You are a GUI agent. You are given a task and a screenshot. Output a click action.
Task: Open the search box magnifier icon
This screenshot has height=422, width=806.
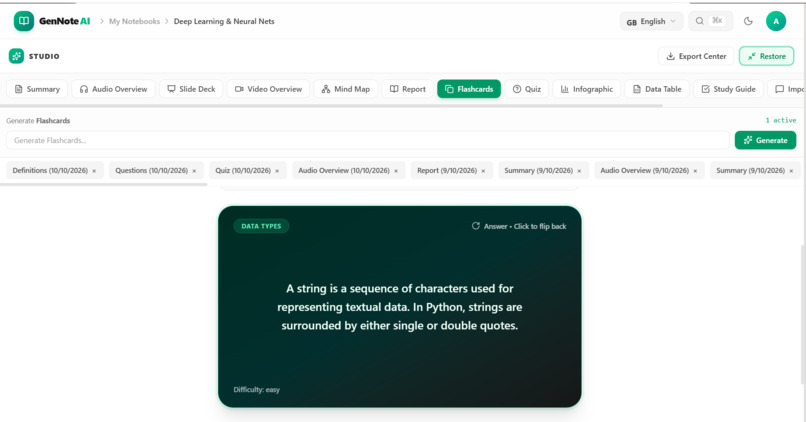pyautogui.click(x=700, y=21)
